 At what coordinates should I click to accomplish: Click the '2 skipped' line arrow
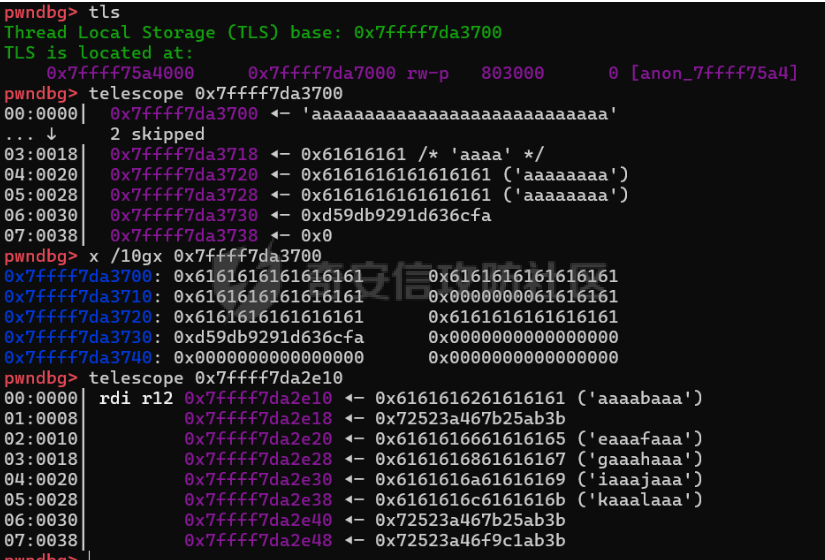(x=52, y=134)
